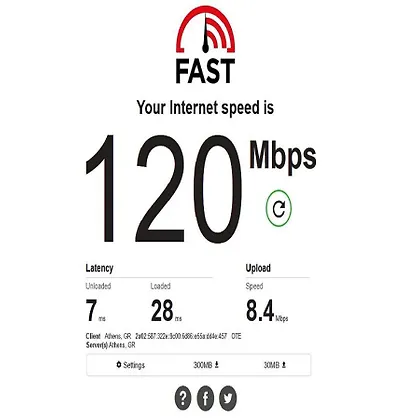420x420 pixels.
Task: Click the Mbps unit label
Action: [283, 156]
